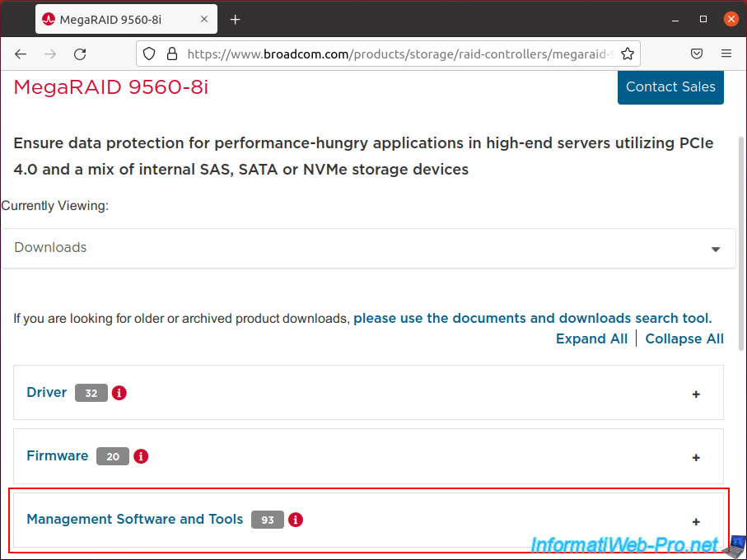The width and height of the screenshot is (747, 560).
Task: Open the Firmware downloads heading
Action: (x=57, y=455)
